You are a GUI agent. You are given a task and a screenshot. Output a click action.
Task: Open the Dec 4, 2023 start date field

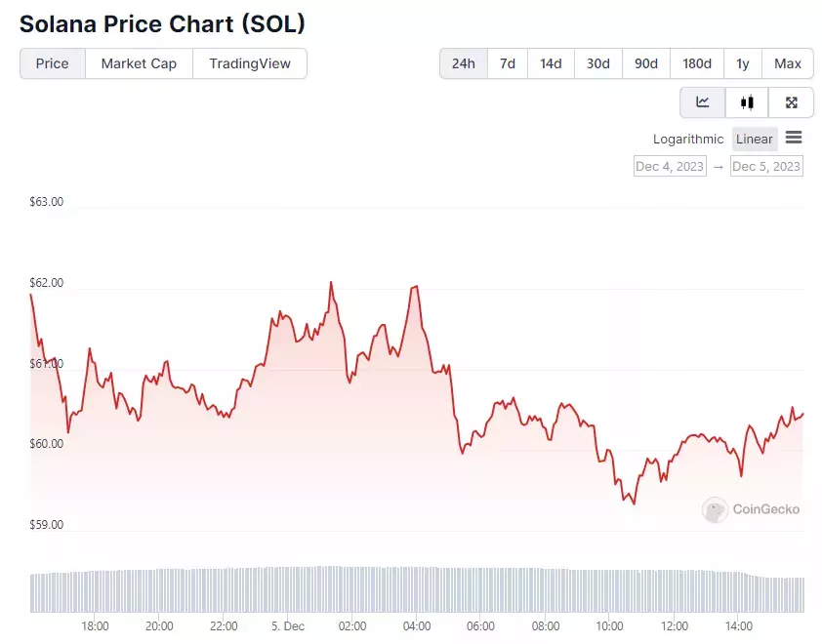coord(670,166)
